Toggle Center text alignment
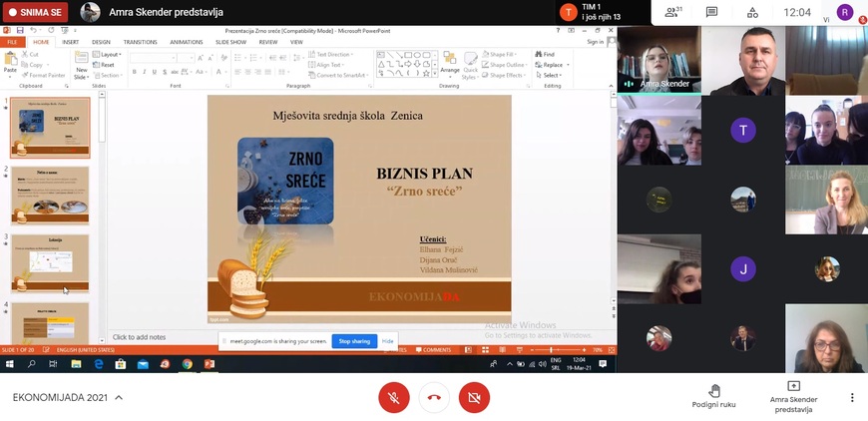This screenshot has height=421, width=868. click(247, 72)
